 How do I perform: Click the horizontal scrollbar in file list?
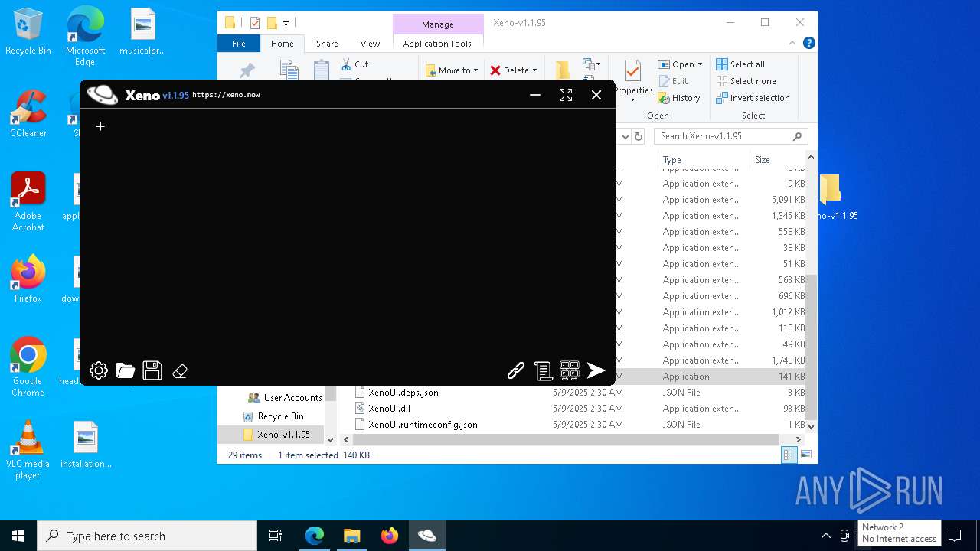click(x=565, y=440)
